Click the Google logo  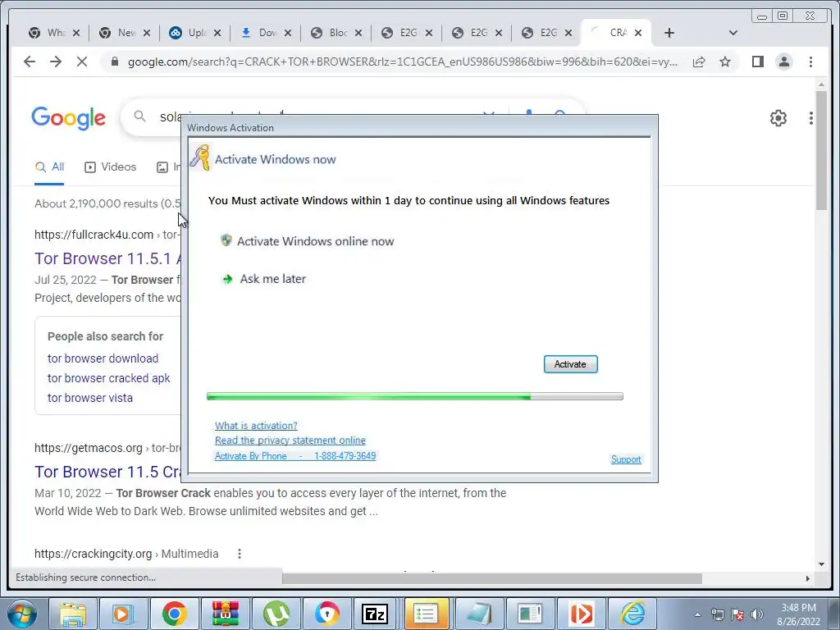pyautogui.click(x=69, y=118)
